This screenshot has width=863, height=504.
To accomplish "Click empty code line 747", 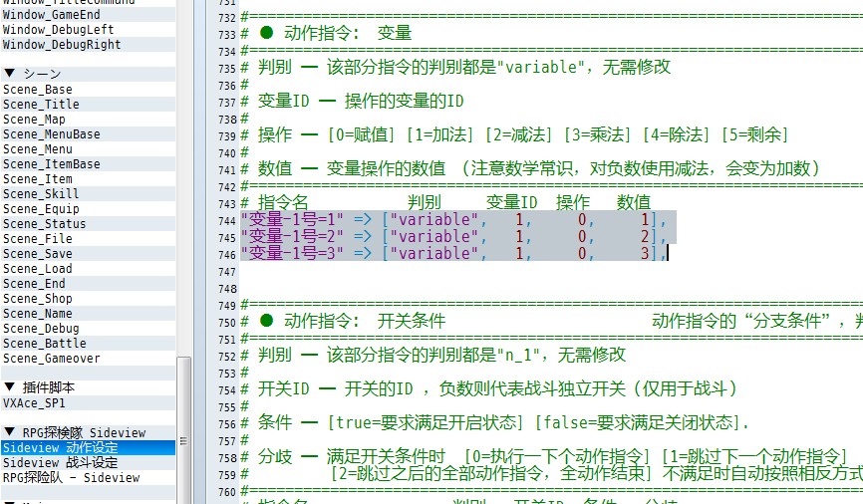I will coord(550,271).
